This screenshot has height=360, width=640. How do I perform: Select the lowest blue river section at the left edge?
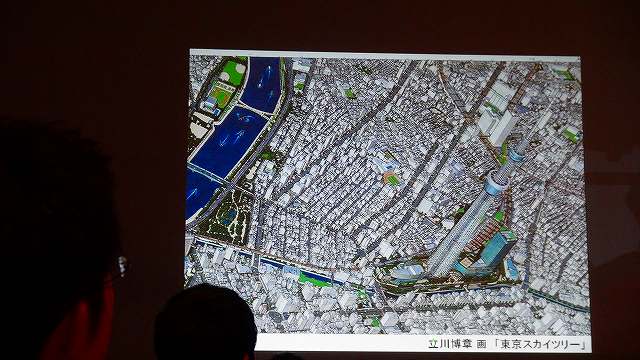(199, 195)
